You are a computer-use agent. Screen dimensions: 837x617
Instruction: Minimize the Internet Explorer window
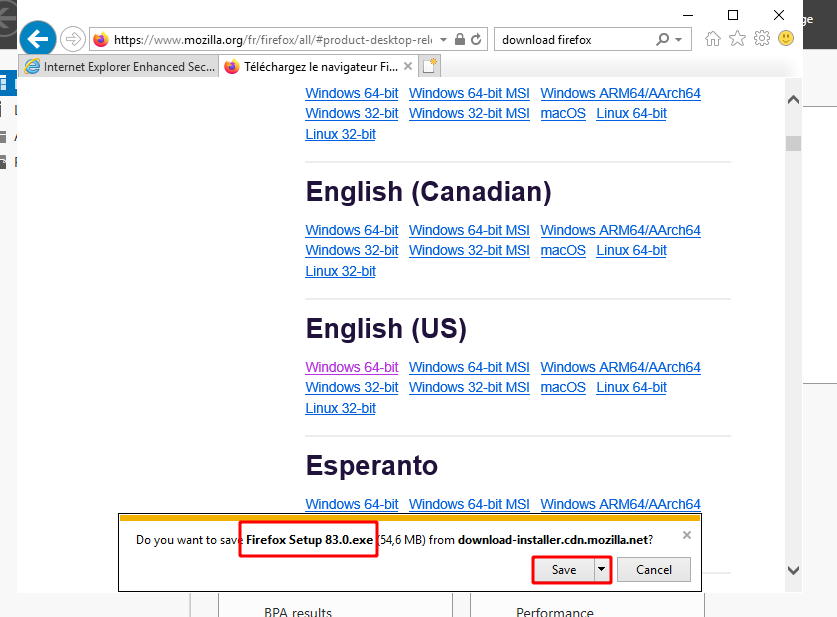click(x=688, y=15)
